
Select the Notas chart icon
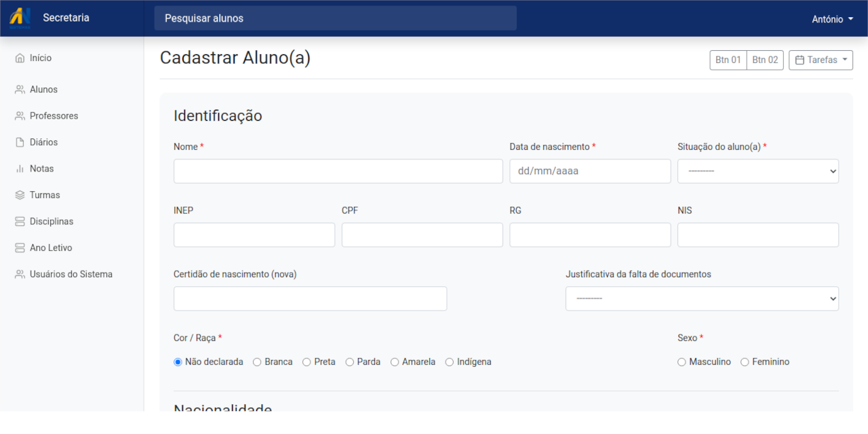point(20,168)
